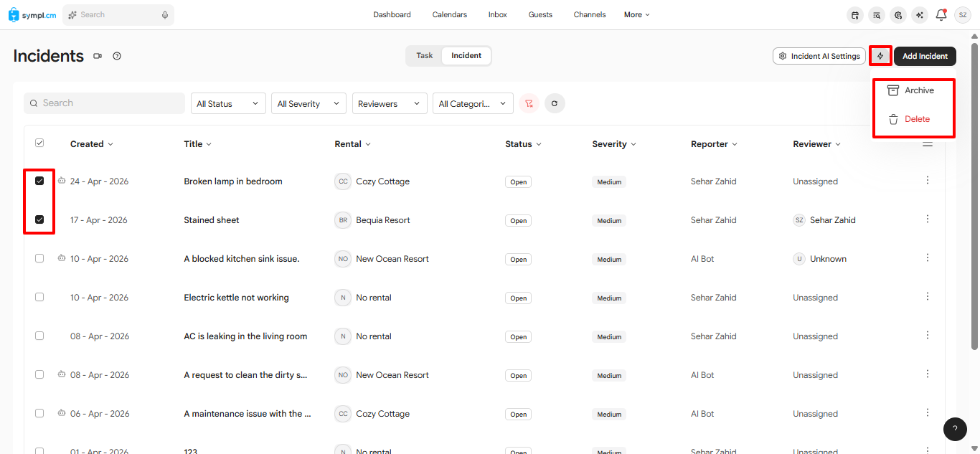The height and width of the screenshot is (454, 980).
Task: Open row menu for blocked kitchen sink issue
Action: (x=928, y=258)
